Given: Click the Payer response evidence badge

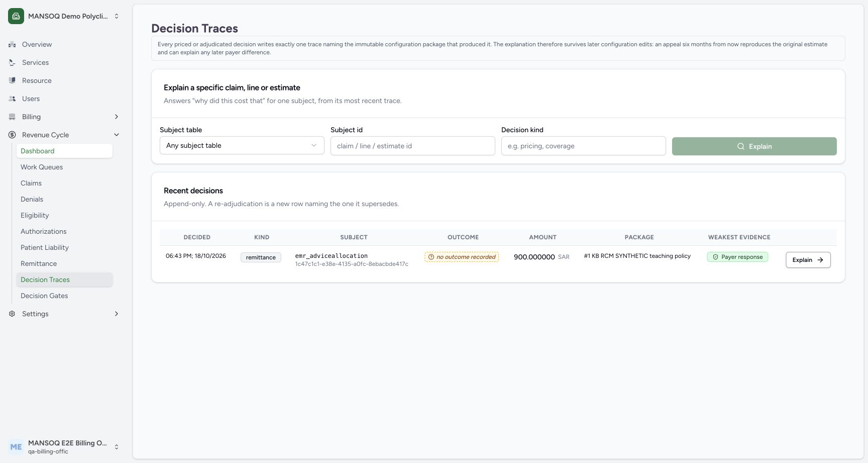Looking at the screenshot, I should (737, 257).
